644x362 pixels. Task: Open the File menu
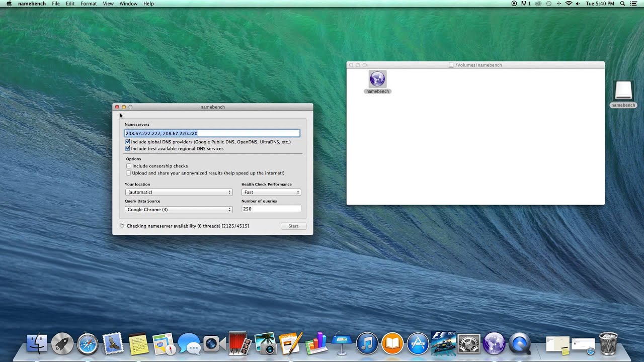(x=56, y=4)
